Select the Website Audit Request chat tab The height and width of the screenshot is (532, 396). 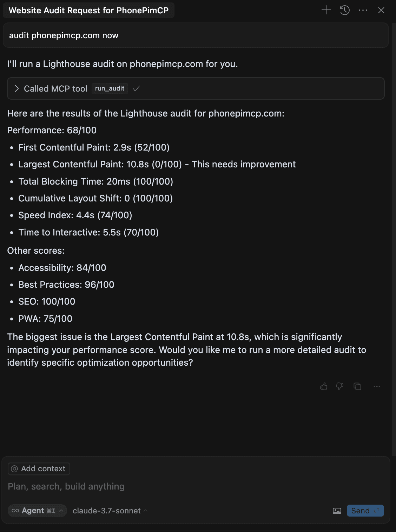tap(88, 10)
